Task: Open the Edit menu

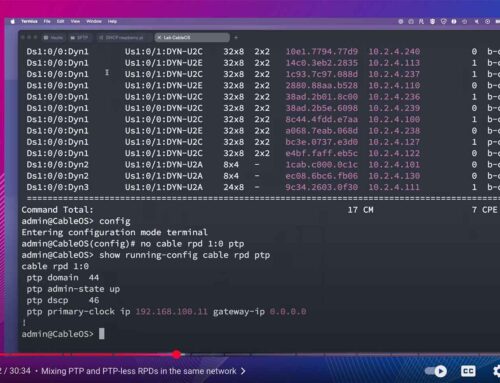Action: [60, 21]
